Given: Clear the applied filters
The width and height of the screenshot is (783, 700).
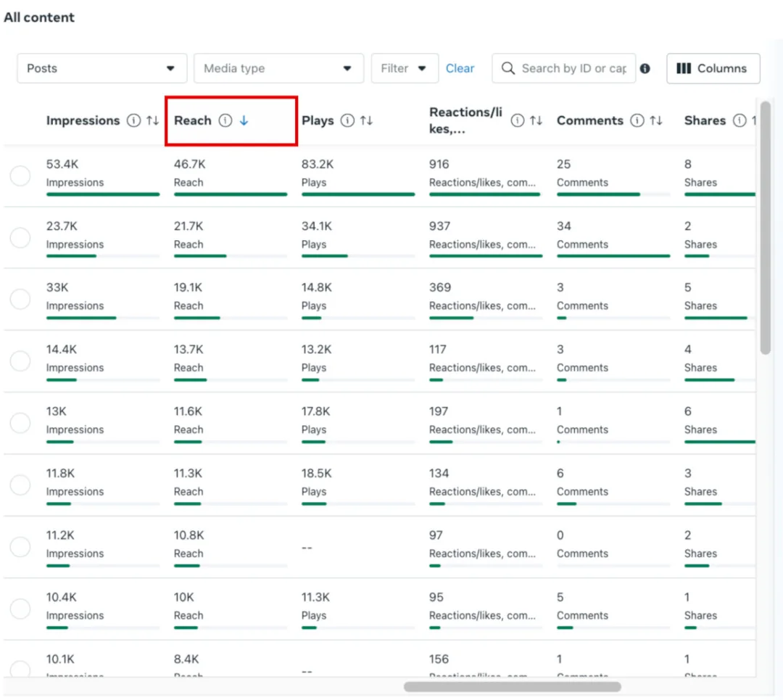Looking at the screenshot, I should tap(460, 68).
